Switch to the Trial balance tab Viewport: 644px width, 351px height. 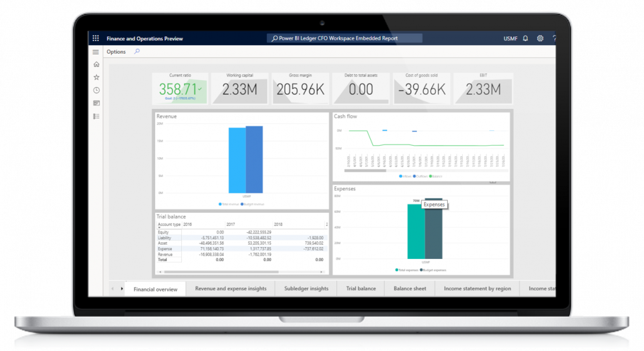[x=361, y=288]
